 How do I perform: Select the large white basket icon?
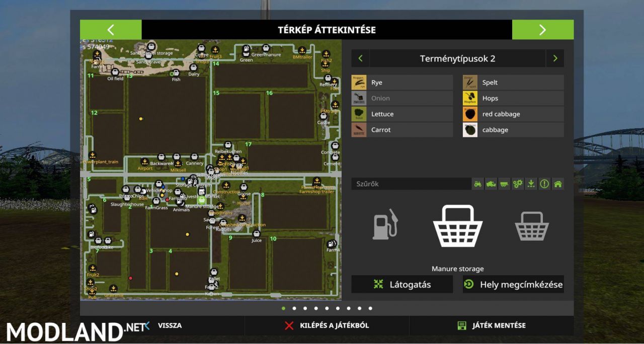pyautogui.click(x=458, y=225)
